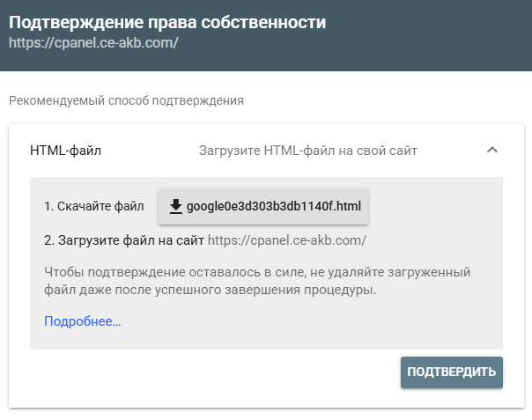Click the header URL https://cpanel.ce-akb.com/
The height and width of the screenshot is (420, 532).
click(93, 43)
